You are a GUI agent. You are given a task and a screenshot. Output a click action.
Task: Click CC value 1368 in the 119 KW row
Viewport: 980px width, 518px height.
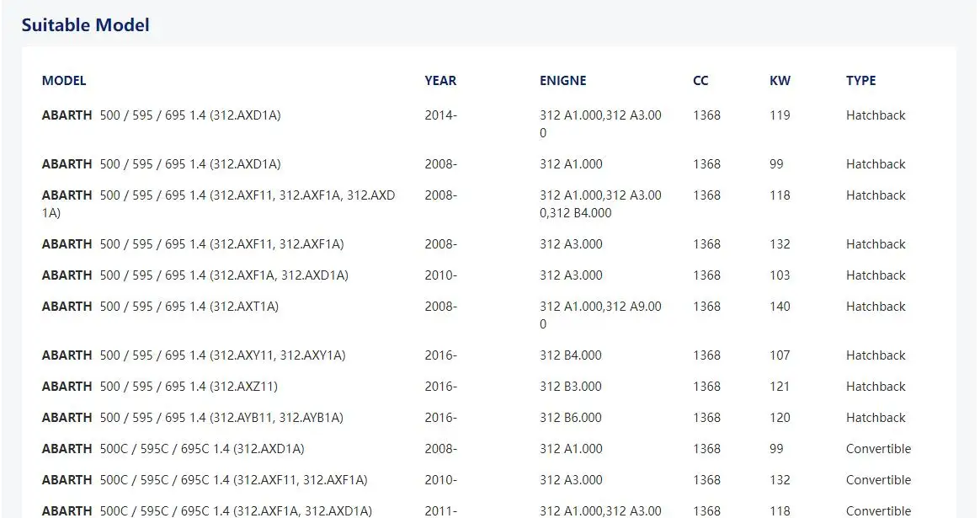pos(707,115)
